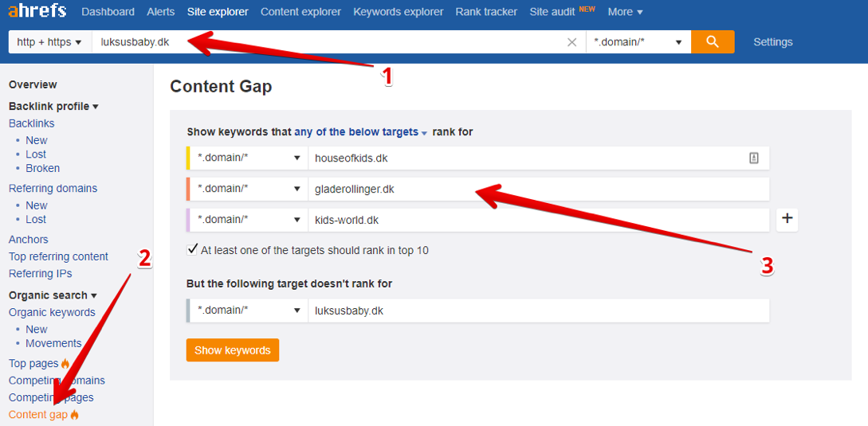Screen dimensions: 868x426
Task: Click the Ahrefs logo
Action: point(37,10)
